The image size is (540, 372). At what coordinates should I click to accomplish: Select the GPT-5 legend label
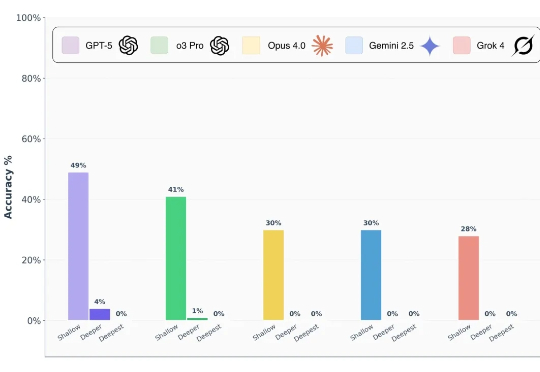coord(99,45)
